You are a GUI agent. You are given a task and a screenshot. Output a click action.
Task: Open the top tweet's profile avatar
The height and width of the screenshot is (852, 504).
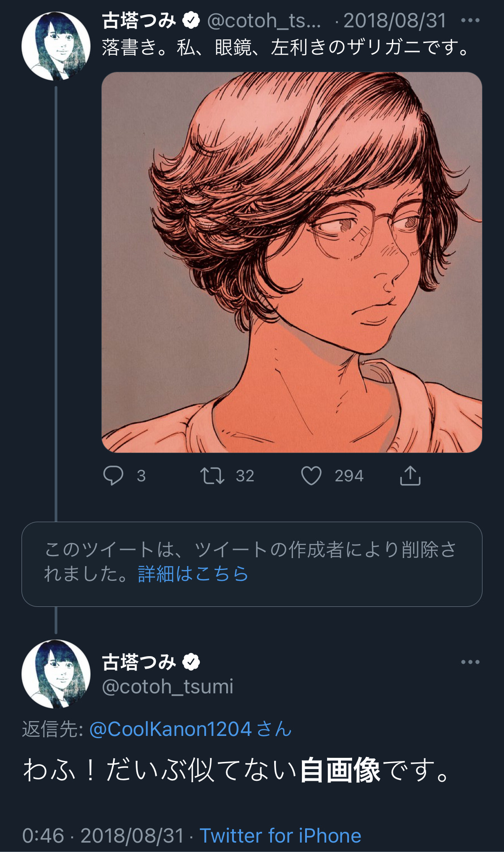[x=56, y=46]
